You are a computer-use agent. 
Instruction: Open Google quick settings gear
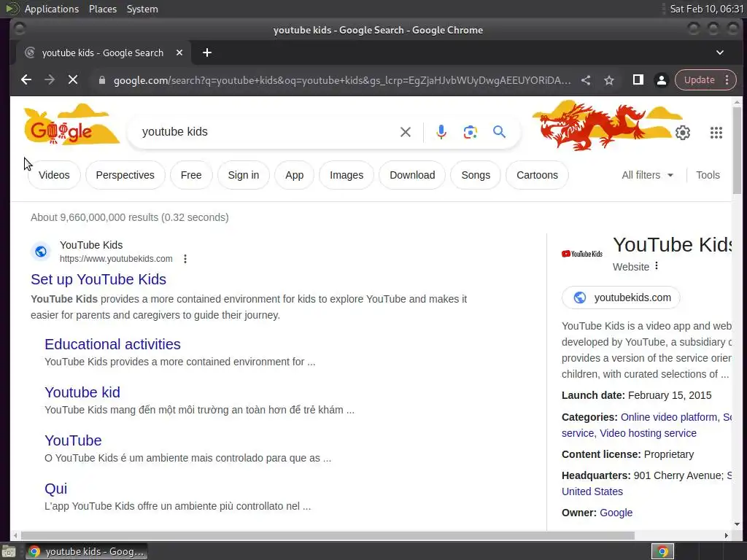coord(683,133)
